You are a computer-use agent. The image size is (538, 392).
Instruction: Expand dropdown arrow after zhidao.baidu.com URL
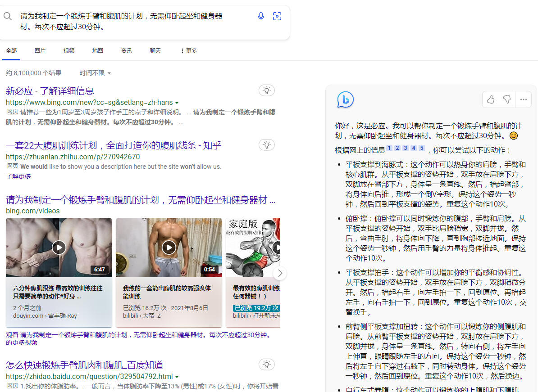click(x=177, y=377)
